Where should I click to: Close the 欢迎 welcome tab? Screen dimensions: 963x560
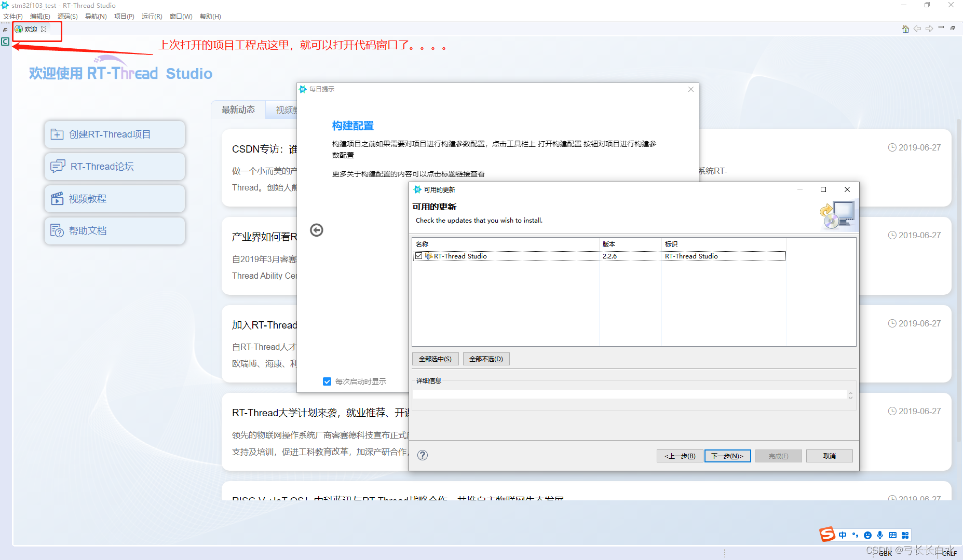coord(44,29)
